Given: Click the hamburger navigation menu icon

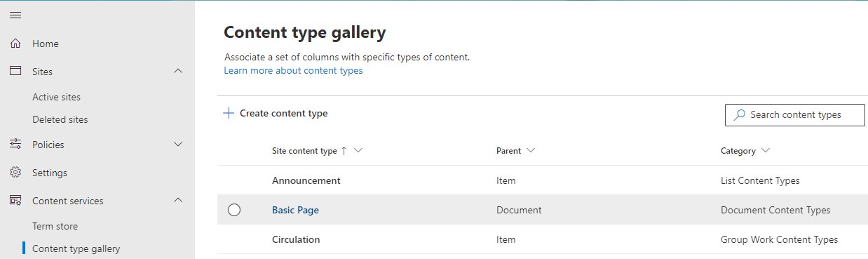Looking at the screenshot, I should [x=15, y=15].
